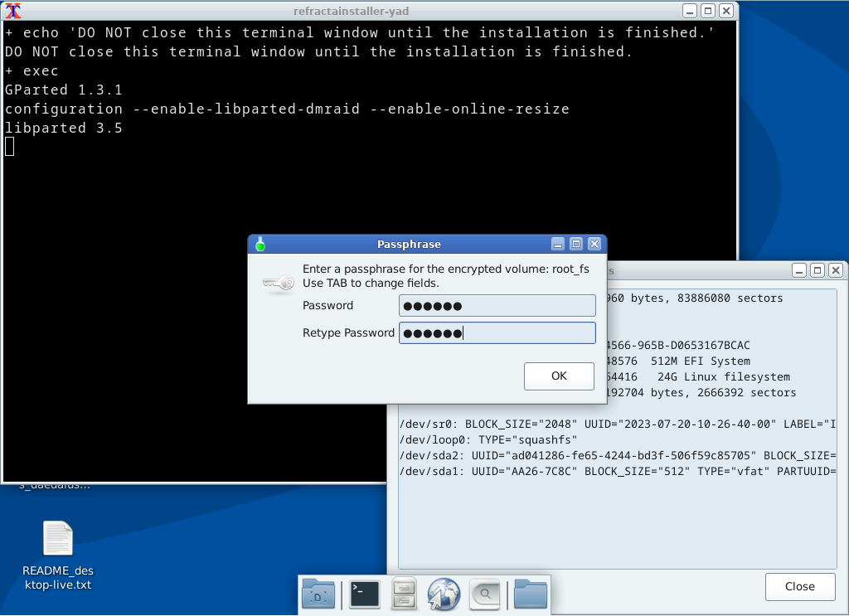Viewport: 849px width, 616px height.
Task: Open README_desktop-live.txt on the desktop
Action: [x=57, y=537]
